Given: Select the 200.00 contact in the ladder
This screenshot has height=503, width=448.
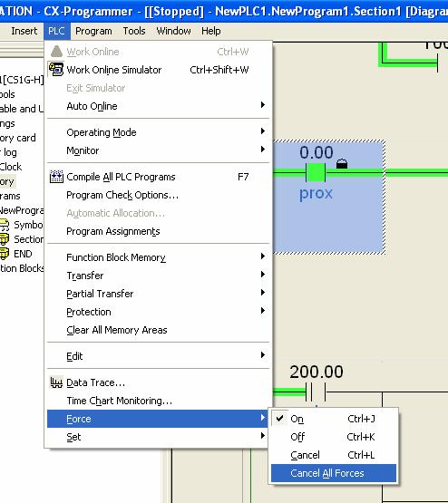Looking at the screenshot, I should click(x=316, y=392).
